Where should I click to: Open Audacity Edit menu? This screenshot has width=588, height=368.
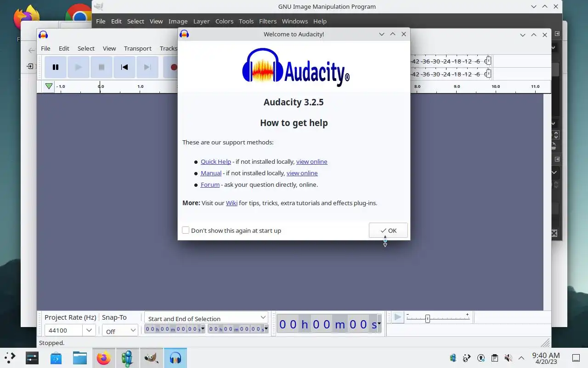pos(64,48)
